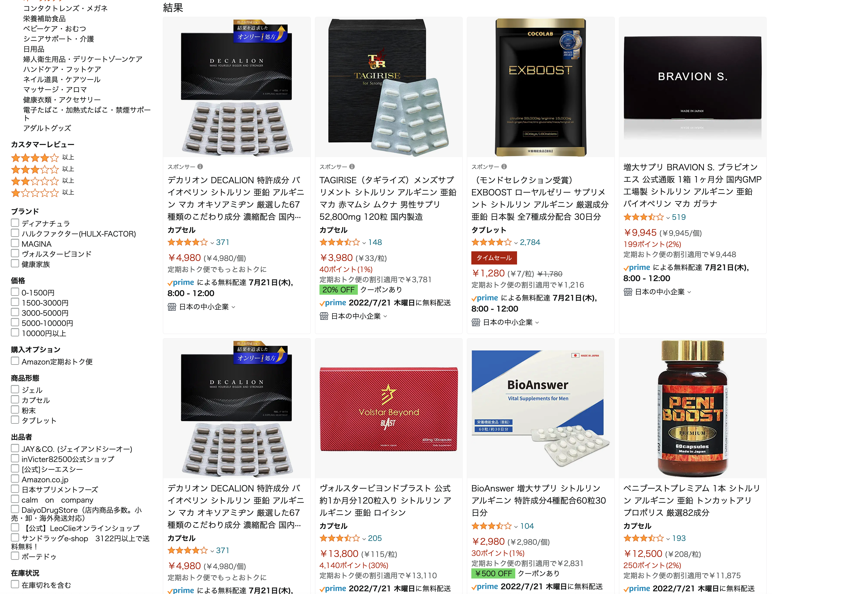Expand 日本の中小企業 dropdown under EXBOOST

click(537, 322)
